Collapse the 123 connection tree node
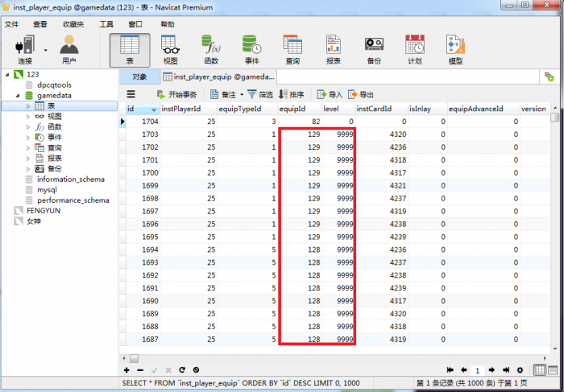The height and width of the screenshot is (392, 564). tap(6, 74)
